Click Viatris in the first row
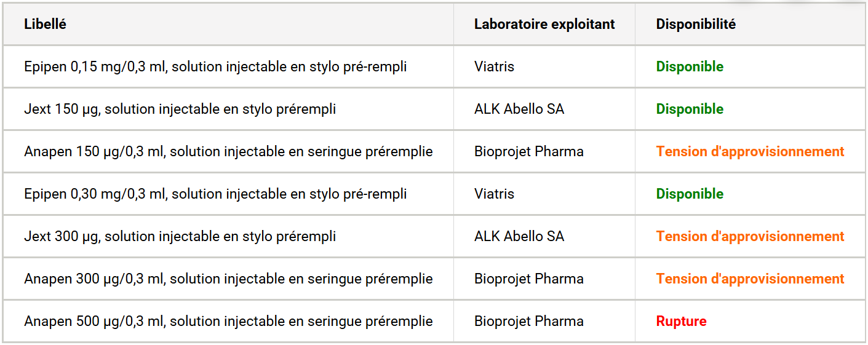Screen dimensions: 868x345 point(494,66)
